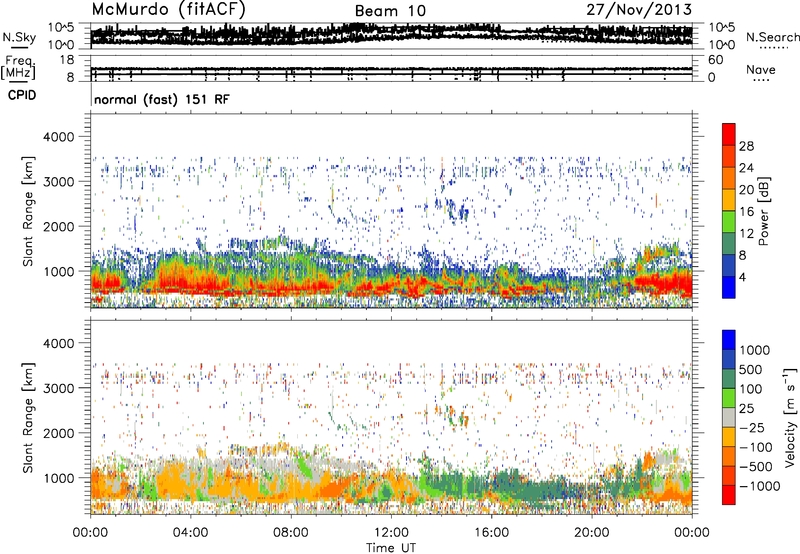Click the velocity panel 'Slant Range [km]' label
The image size is (800, 554).
click(28, 417)
